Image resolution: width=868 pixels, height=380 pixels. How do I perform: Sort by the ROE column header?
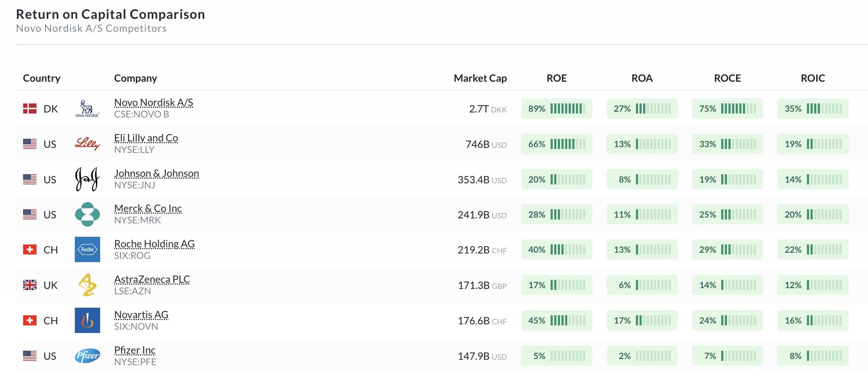tap(557, 78)
